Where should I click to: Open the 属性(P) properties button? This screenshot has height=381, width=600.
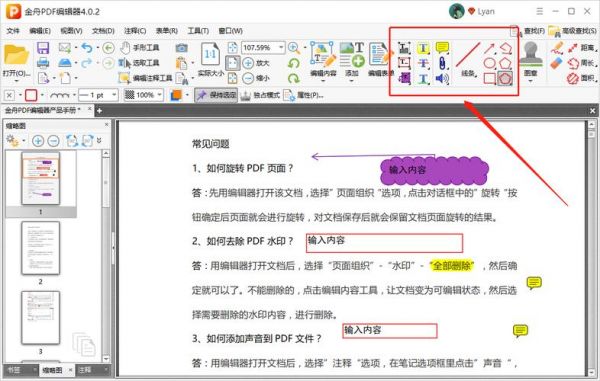(303, 95)
